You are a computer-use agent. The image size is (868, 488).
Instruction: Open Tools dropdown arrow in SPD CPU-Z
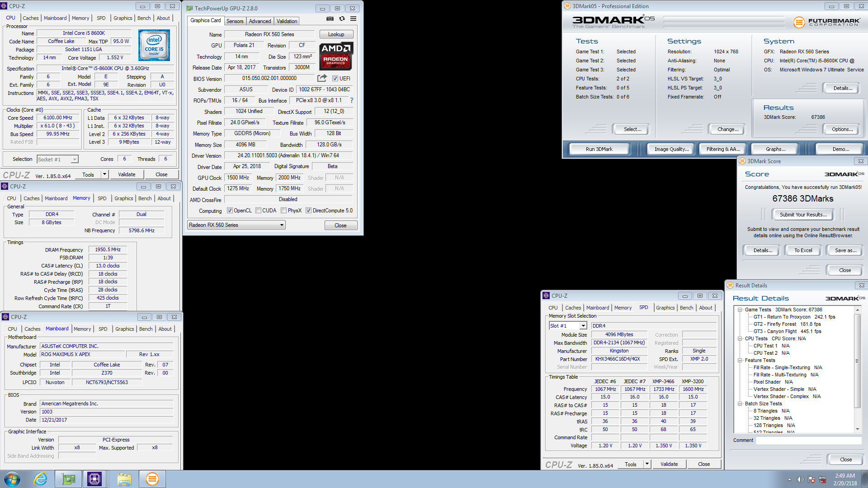click(x=647, y=464)
